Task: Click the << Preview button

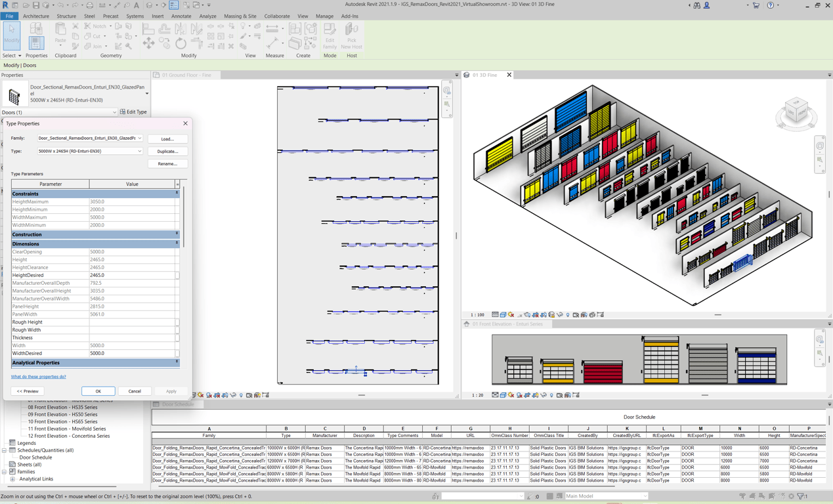Action: click(28, 391)
